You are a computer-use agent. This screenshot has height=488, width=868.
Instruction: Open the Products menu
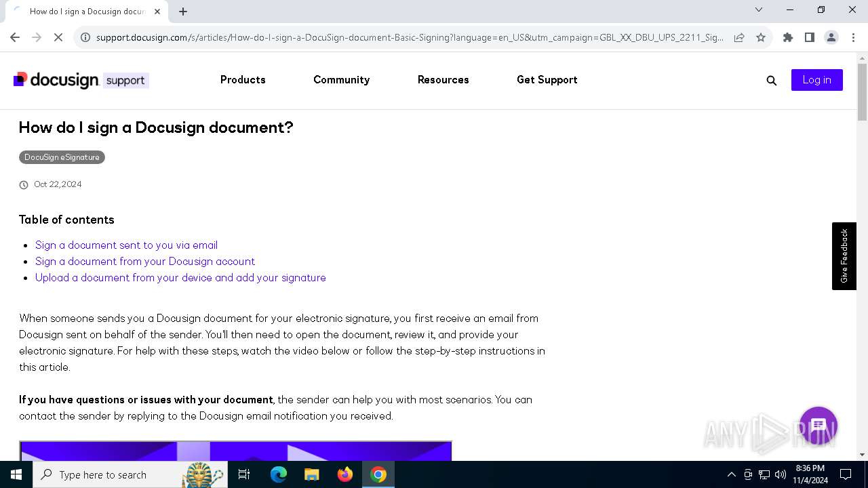243,80
